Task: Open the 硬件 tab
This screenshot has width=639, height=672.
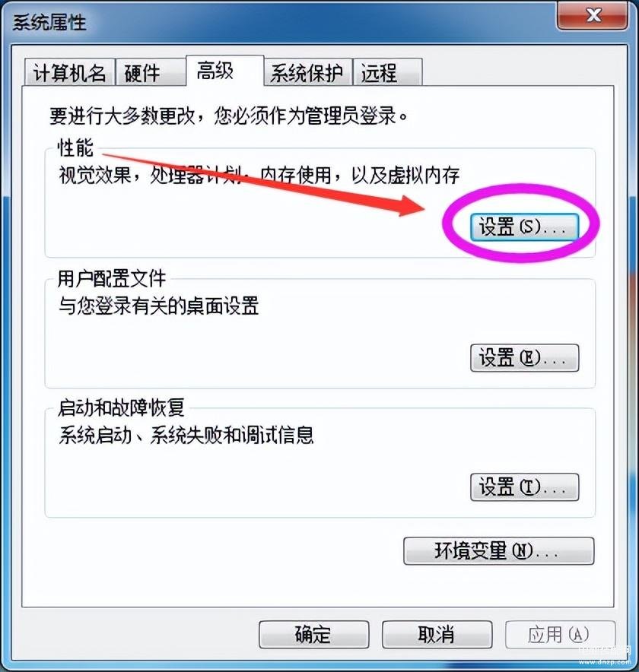Action: [x=151, y=72]
